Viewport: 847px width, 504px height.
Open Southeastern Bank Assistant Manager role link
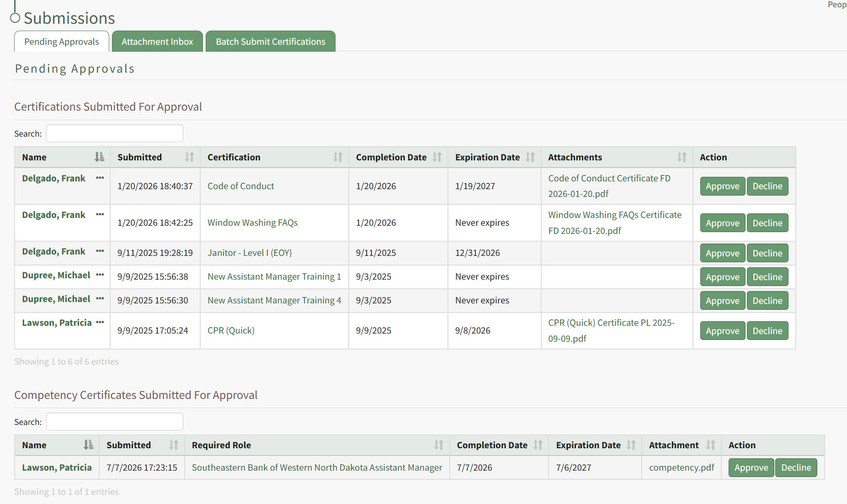tap(317, 467)
